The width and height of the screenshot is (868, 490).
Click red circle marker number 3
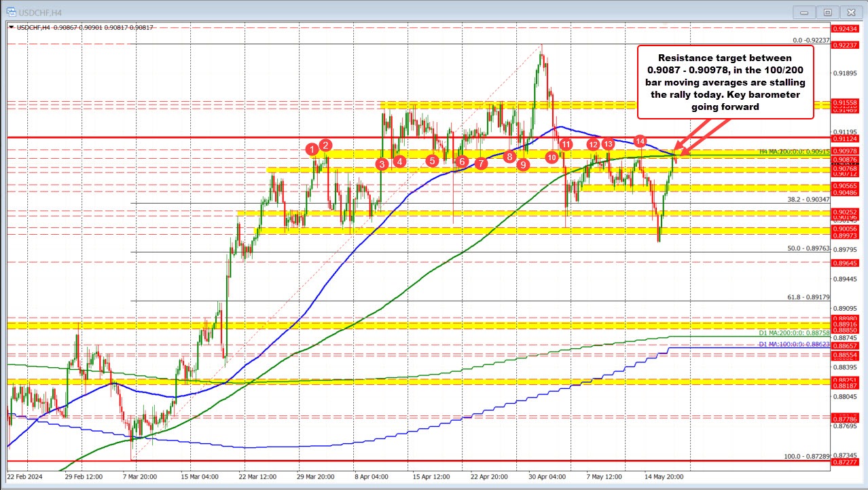coord(382,164)
